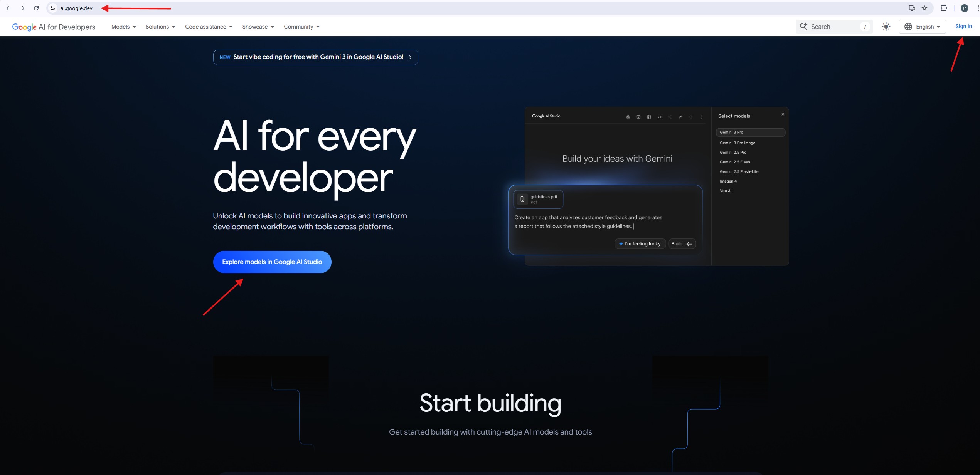Open the Showcase menu
The width and height of the screenshot is (980, 475).
[258, 27]
